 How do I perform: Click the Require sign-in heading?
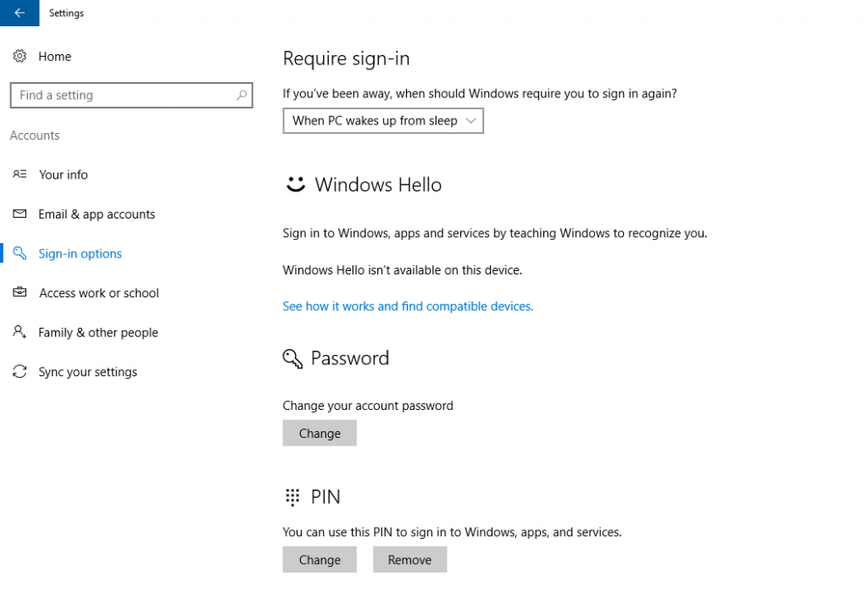pos(346,58)
